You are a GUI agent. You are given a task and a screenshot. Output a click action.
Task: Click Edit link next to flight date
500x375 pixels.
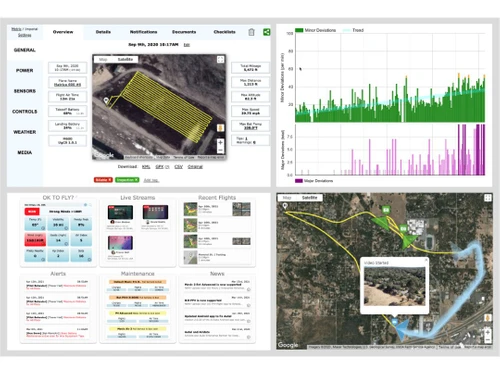pyautogui.click(x=187, y=45)
